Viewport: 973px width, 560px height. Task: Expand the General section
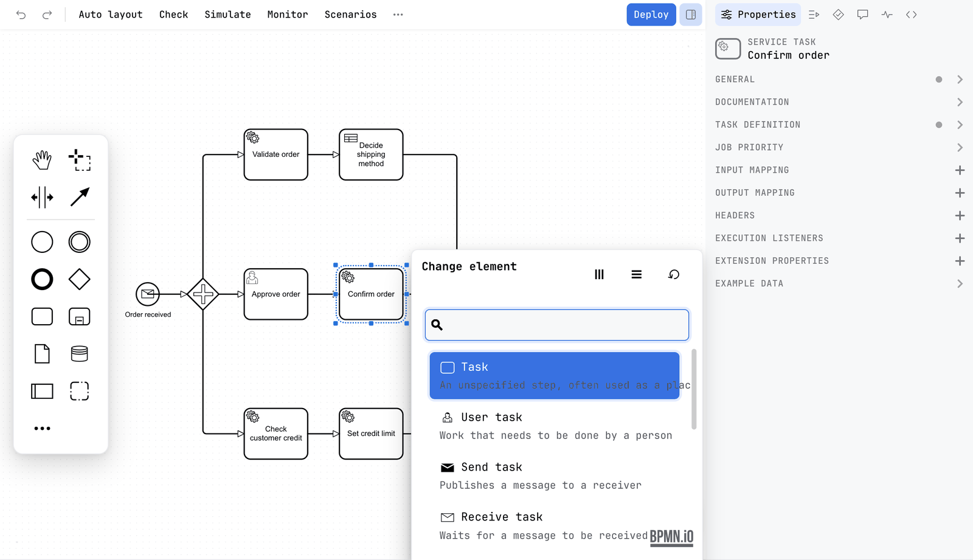click(x=840, y=80)
